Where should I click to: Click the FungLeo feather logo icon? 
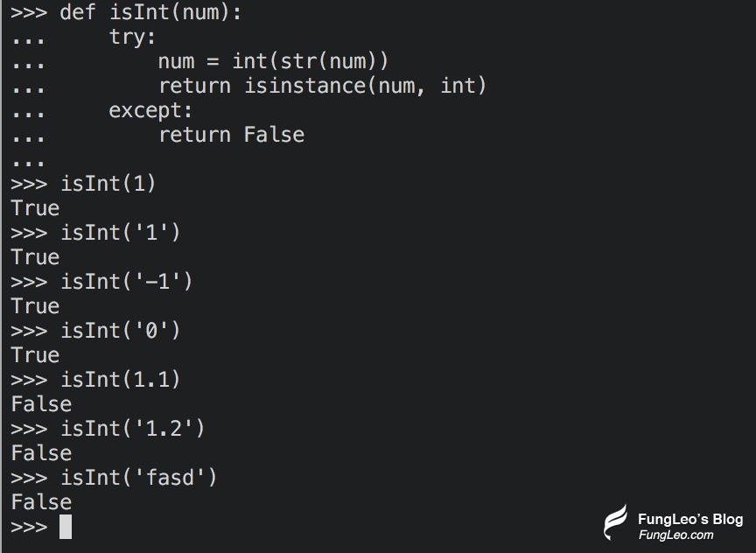616,522
